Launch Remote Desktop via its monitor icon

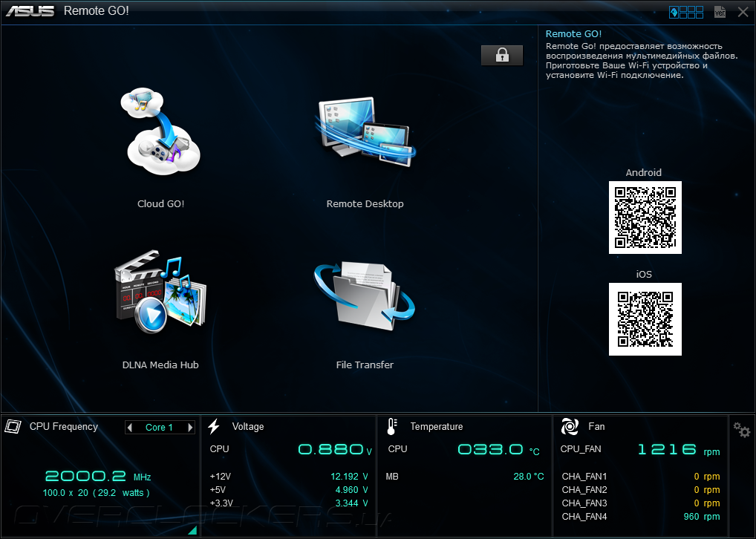tap(365, 131)
